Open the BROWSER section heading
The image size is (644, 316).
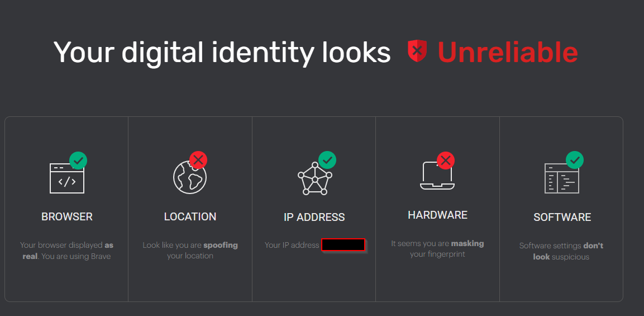[x=67, y=216]
